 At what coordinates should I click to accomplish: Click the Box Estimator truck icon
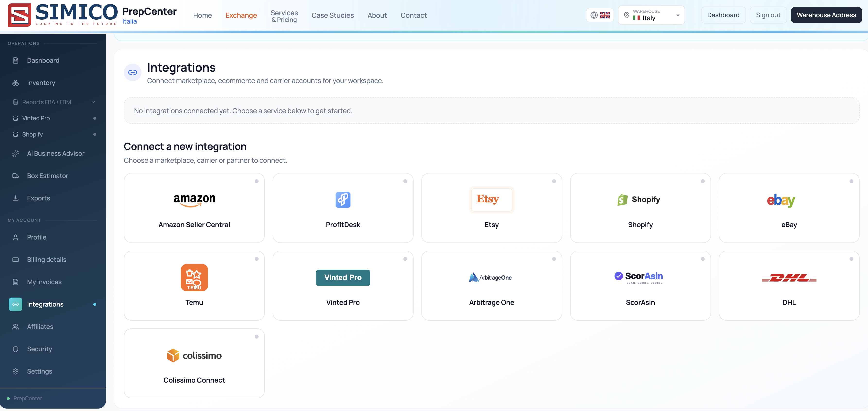point(16,176)
